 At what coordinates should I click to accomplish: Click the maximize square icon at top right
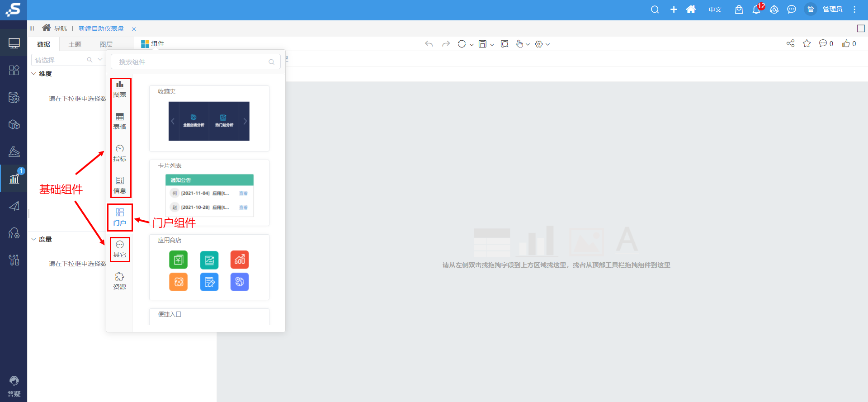click(x=861, y=28)
